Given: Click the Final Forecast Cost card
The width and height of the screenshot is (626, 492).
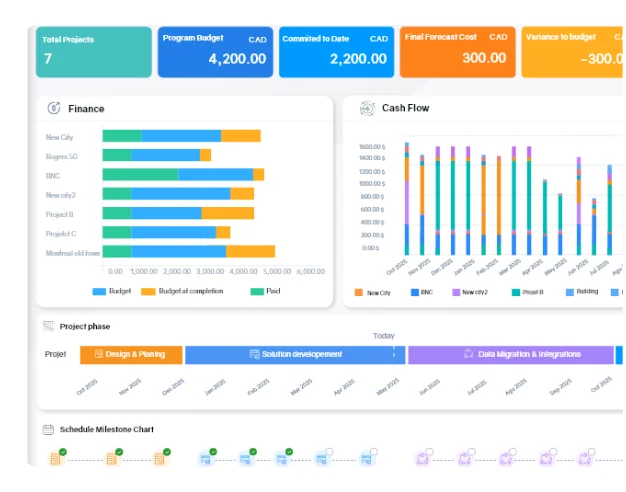Looking at the screenshot, I should (457, 51).
